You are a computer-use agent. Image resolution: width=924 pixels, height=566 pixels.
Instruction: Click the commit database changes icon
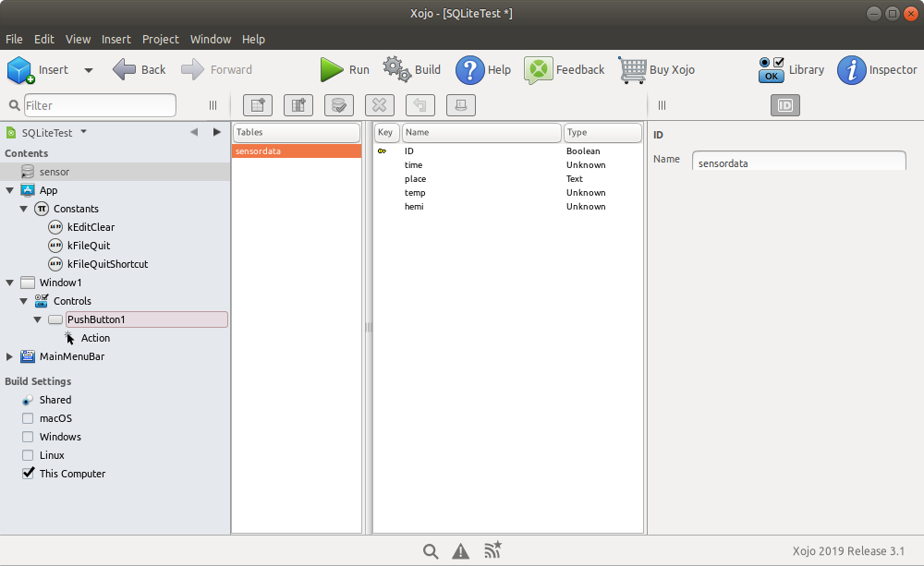pos(339,105)
